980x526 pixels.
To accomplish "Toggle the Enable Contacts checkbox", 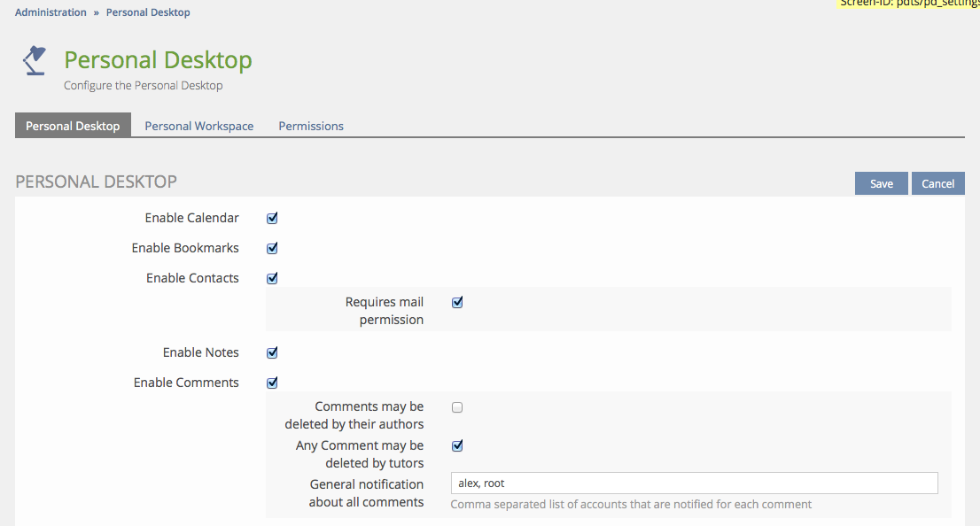I will click(272, 278).
